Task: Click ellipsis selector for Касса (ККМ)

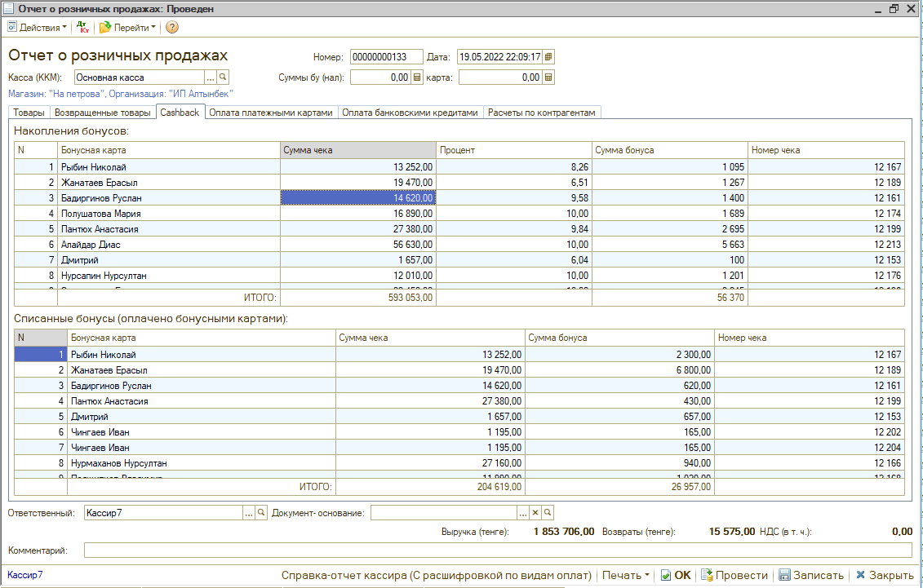Action: pyautogui.click(x=210, y=77)
